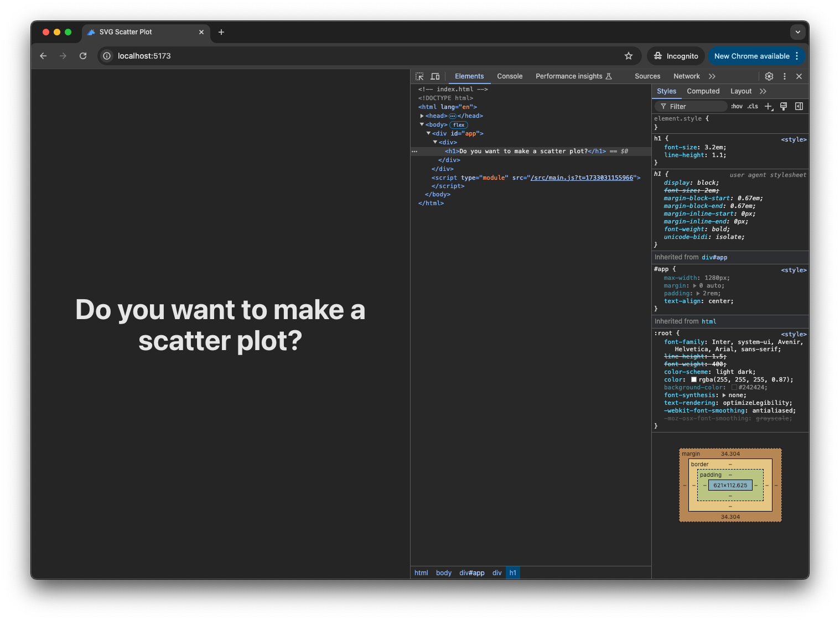Image resolution: width=840 pixels, height=620 pixels.
Task: Toggle the device toolbar icon
Action: (435, 76)
